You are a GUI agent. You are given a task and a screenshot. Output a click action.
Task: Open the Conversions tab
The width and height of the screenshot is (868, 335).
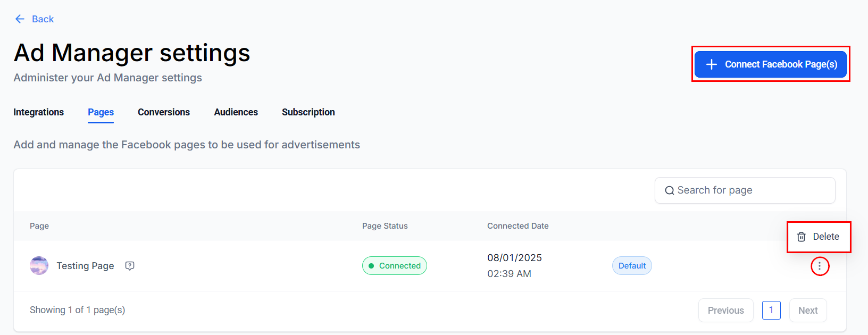click(x=164, y=112)
